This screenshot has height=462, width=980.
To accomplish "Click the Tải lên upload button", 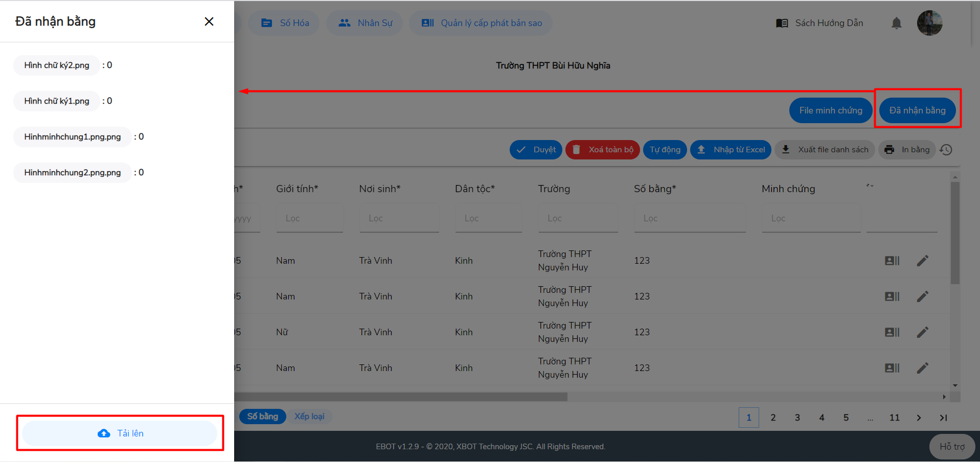I will point(120,433).
